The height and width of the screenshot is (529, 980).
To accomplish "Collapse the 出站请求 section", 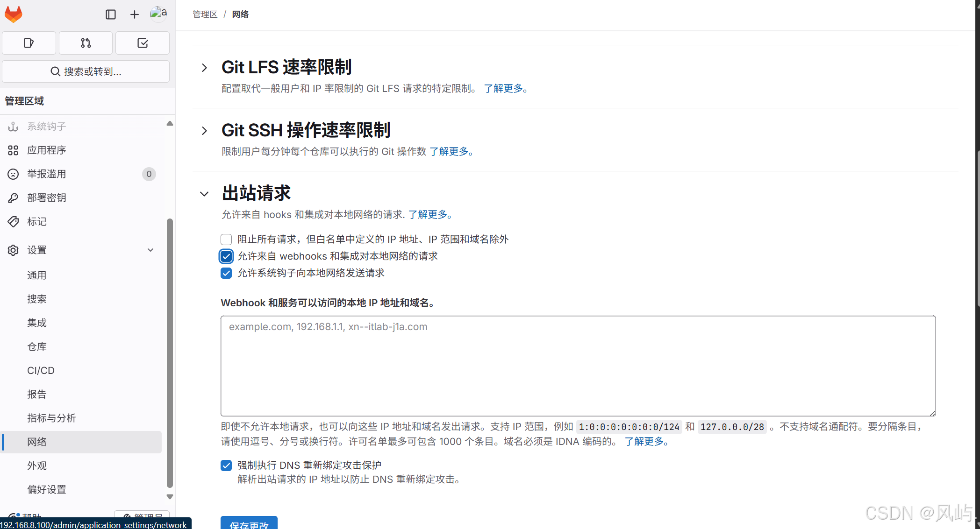I will point(204,194).
